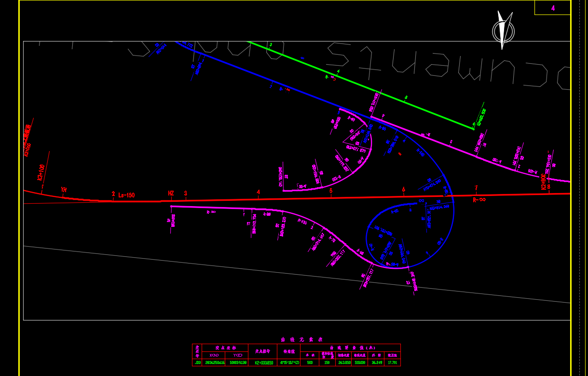Click station marker number 4
588x376 pixels.
(258, 192)
